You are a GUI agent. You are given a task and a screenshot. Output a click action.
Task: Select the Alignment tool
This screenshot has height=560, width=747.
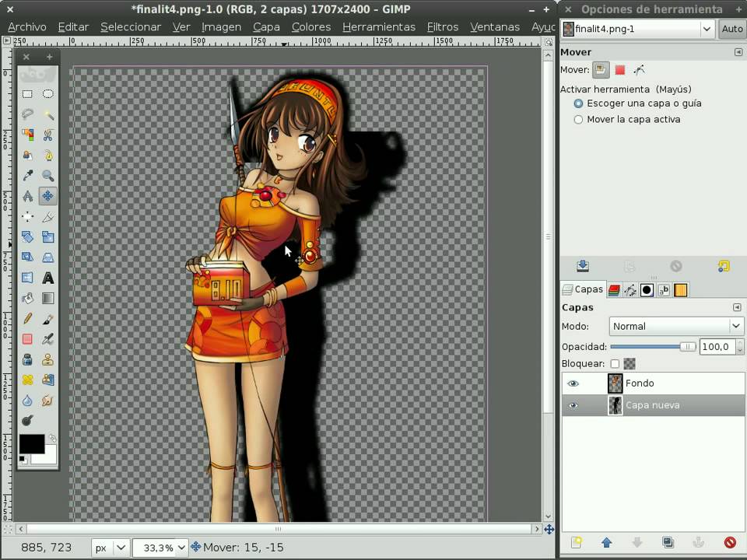pyautogui.click(x=28, y=217)
